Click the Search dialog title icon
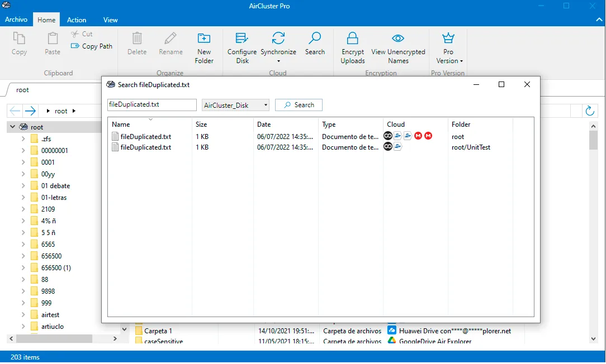Screen dimensions: 606x364 click(x=111, y=84)
